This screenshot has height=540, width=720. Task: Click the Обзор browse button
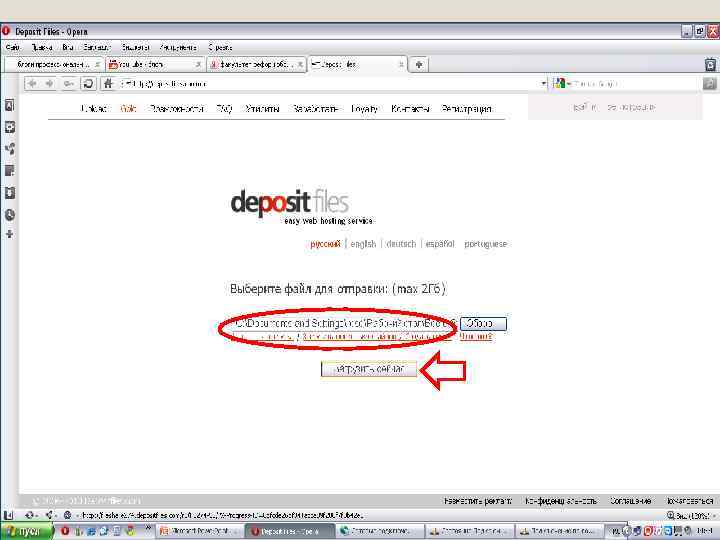(x=483, y=324)
